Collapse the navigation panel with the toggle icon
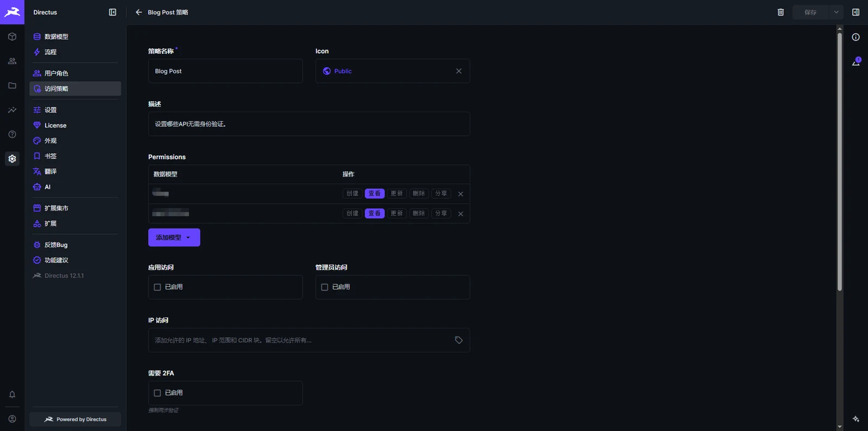 pos(112,12)
